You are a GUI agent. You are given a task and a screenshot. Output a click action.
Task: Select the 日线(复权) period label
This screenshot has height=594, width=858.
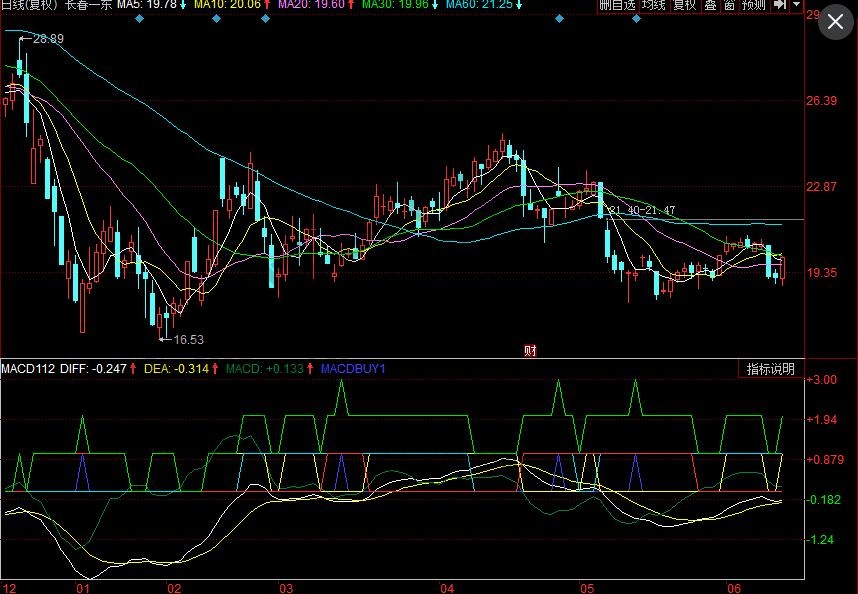tap(29, 6)
